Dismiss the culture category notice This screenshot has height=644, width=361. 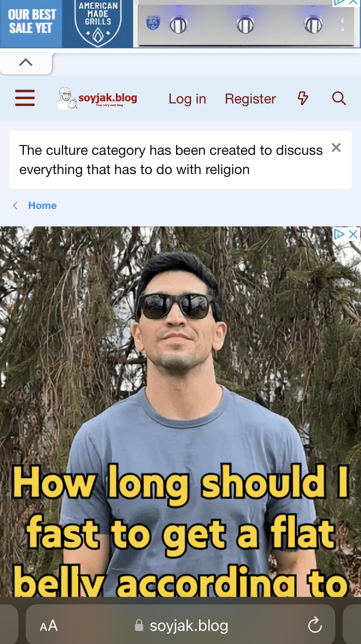click(x=336, y=148)
